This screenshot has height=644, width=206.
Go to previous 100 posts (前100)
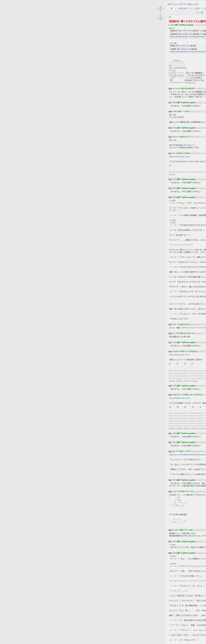pyautogui.click(x=197, y=8)
